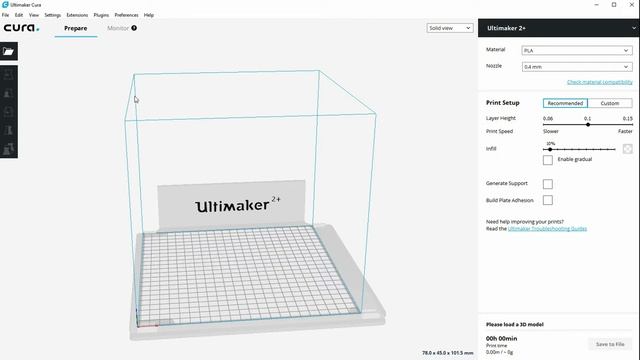Screen dimensions: 640x360
Task: Open the Material PLA dropdown
Action: 577,51
